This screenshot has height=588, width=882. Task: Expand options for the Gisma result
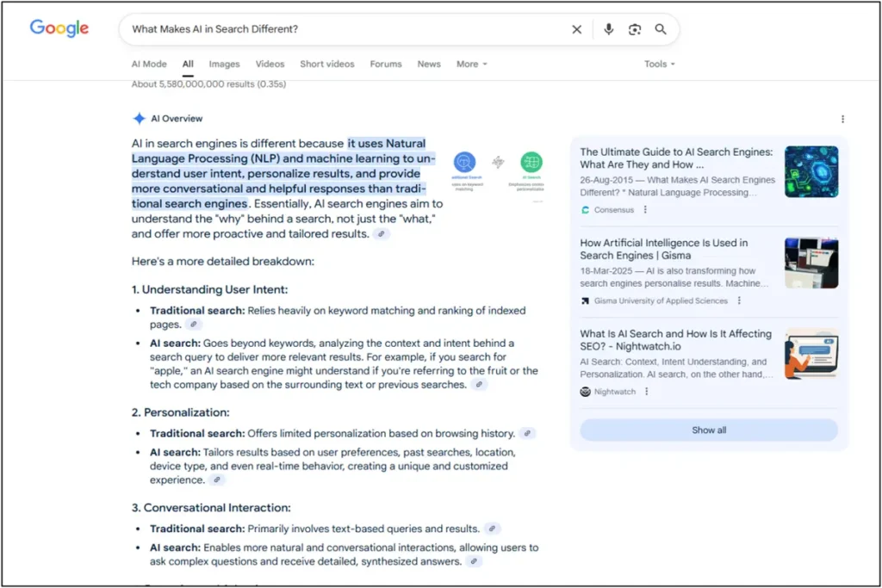pos(739,300)
